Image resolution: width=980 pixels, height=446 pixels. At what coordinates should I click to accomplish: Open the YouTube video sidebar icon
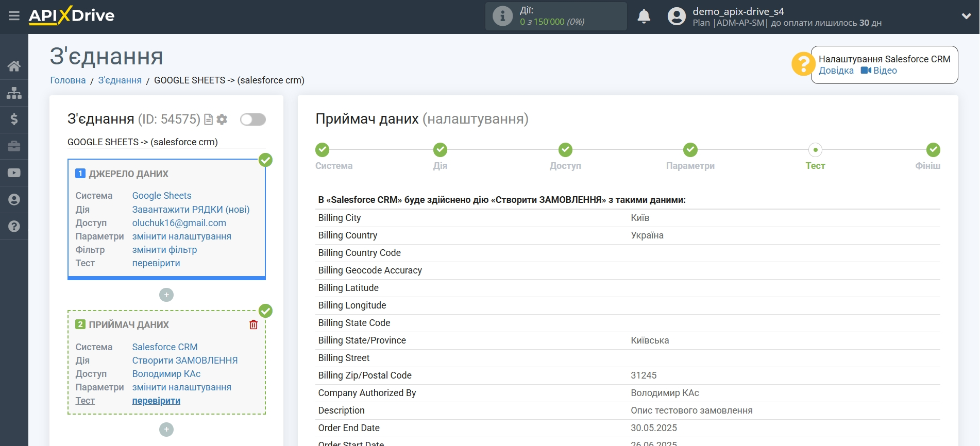14,173
